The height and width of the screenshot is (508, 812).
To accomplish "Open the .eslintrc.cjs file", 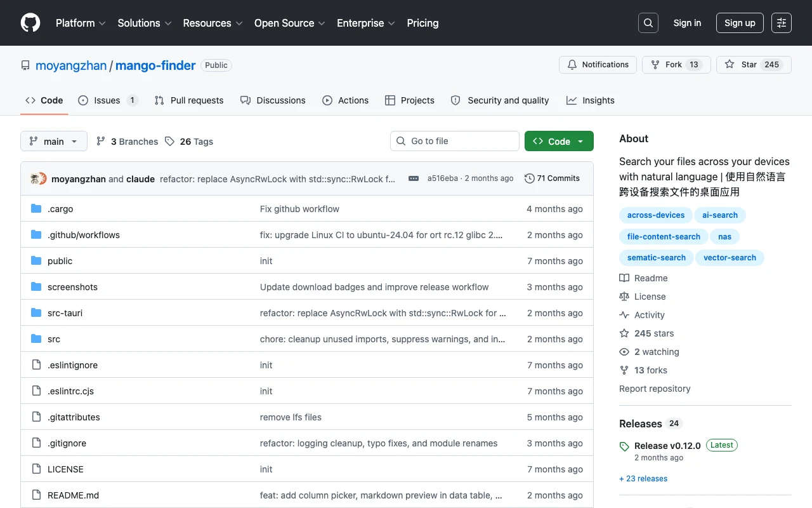I will pos(70,391).
